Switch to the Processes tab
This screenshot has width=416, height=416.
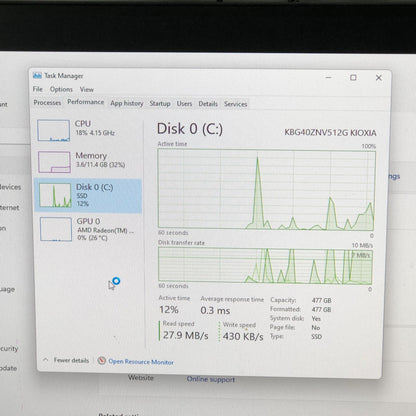[x=47, y=103]
